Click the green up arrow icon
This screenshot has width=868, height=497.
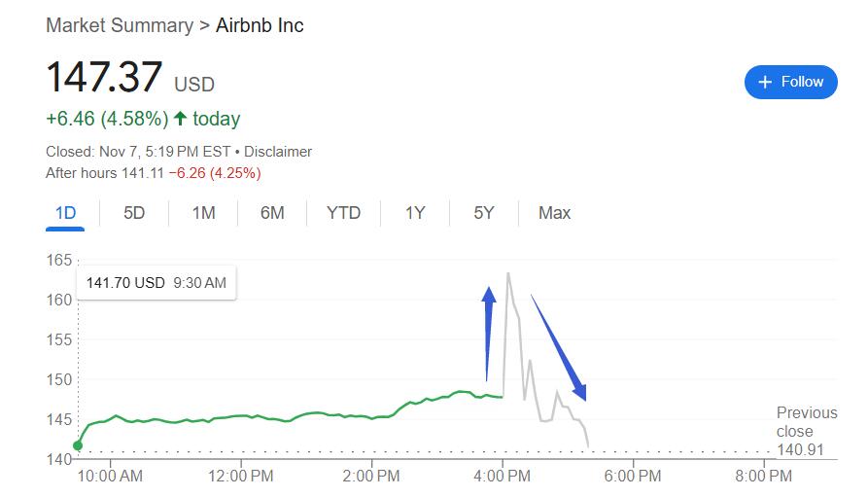click(180, 119)
